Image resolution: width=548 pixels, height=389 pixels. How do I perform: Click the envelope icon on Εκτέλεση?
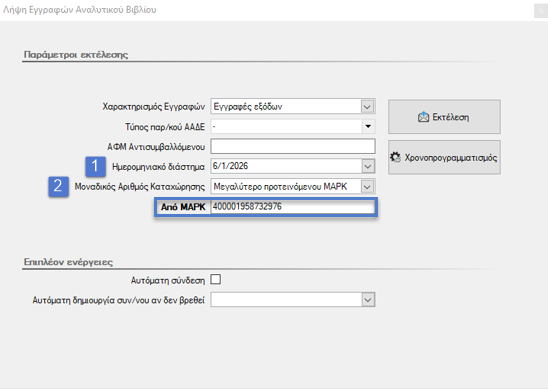(x=423, y=117)
